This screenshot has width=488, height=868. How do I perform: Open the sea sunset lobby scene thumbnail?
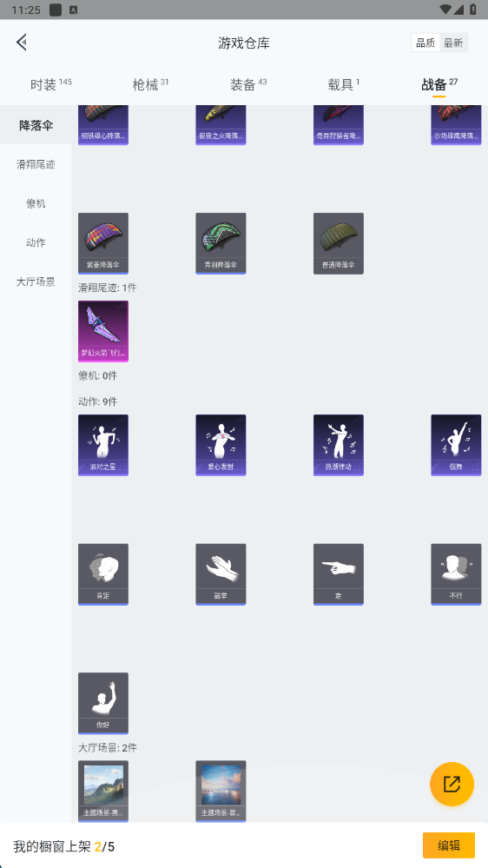221,791
